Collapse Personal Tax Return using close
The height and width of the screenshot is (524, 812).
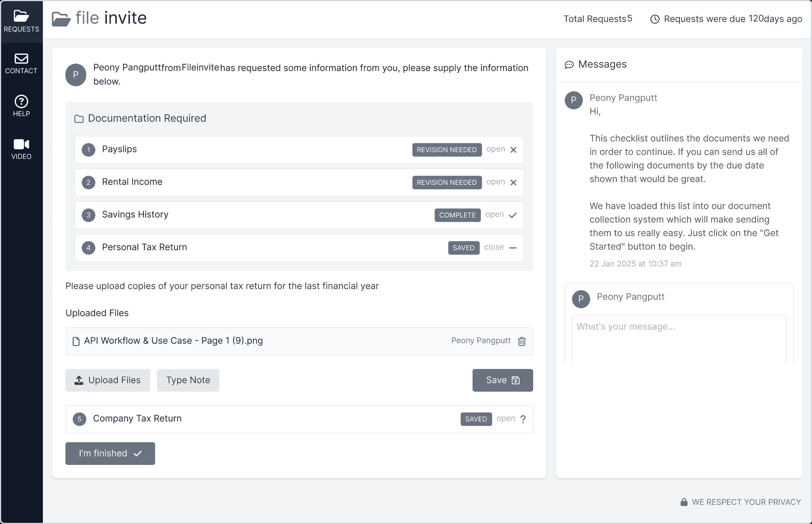pyautogui.click(x=494, y=247)
